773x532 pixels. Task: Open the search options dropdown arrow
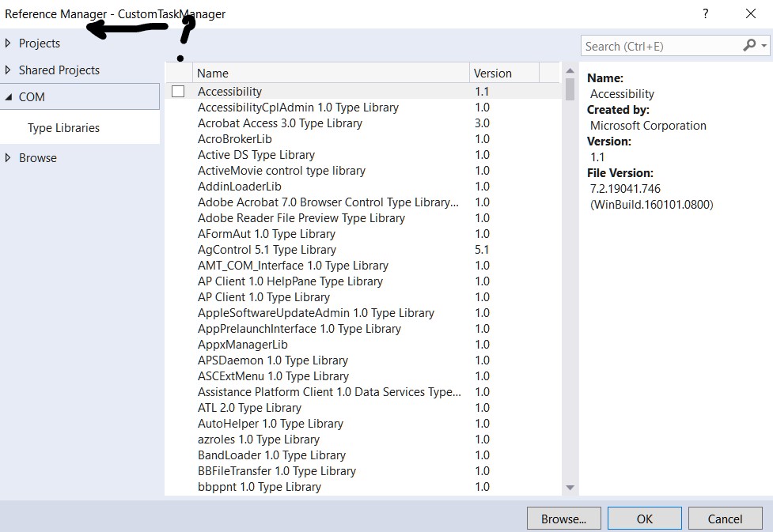coord(764,46)
